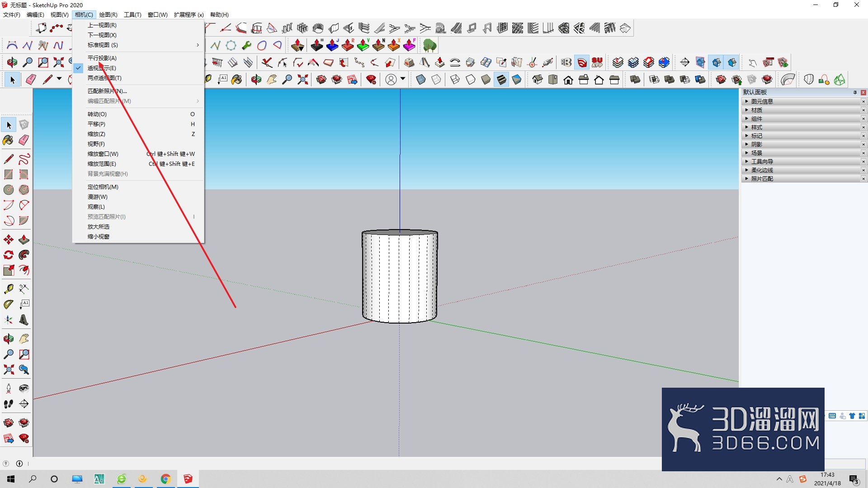This screenshot has height=488, width=868.
Task: Open the 扩展程序 menu
Action: [x=189, y=15]
